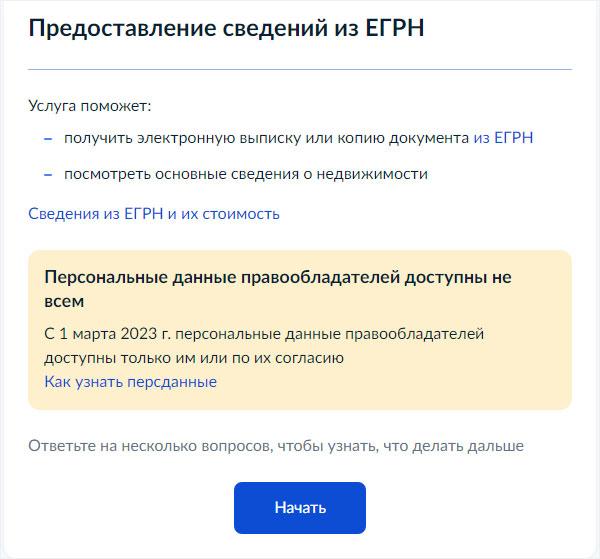Follow the «Как узнать персданные» link
The image size is (600, 559).
tap(130, 381)
